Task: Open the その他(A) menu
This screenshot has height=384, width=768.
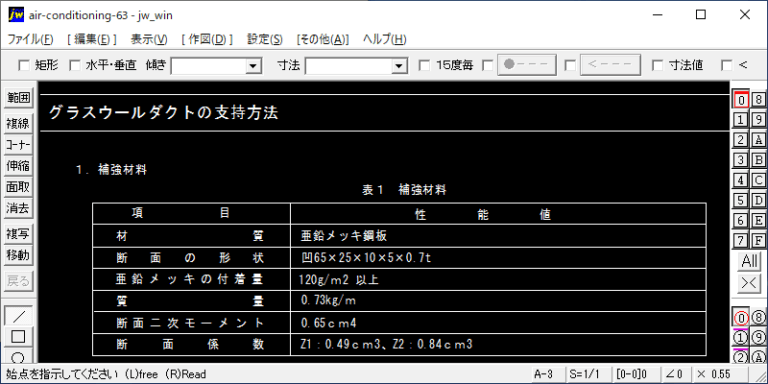Action: [x=323, y=39]
